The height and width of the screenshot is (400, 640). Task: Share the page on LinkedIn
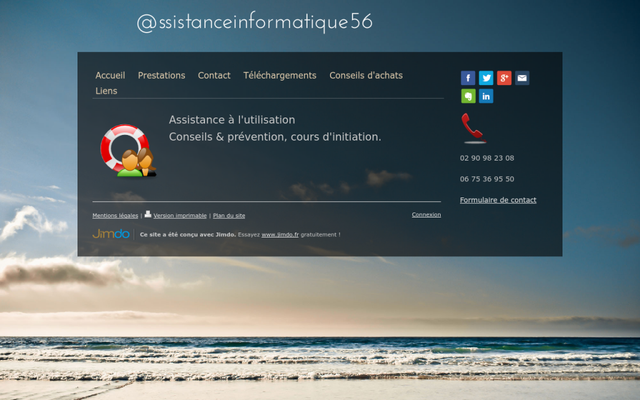(x=486, y=96)
